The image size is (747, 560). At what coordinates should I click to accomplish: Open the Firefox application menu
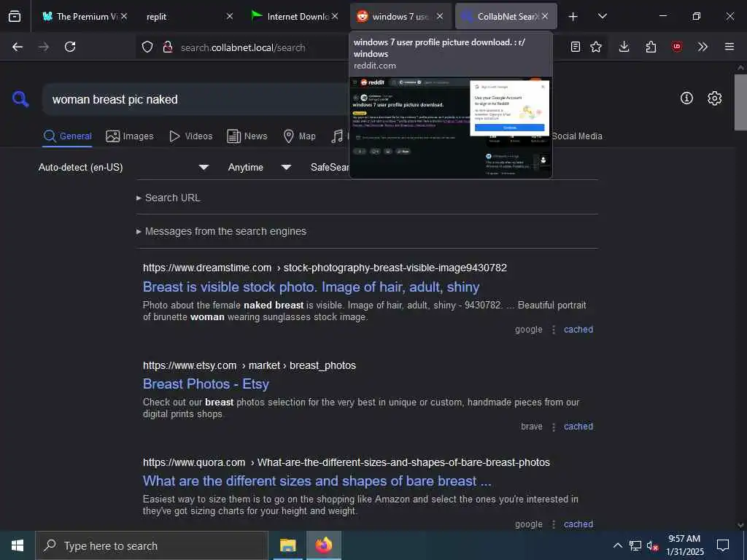click(729, 47)
